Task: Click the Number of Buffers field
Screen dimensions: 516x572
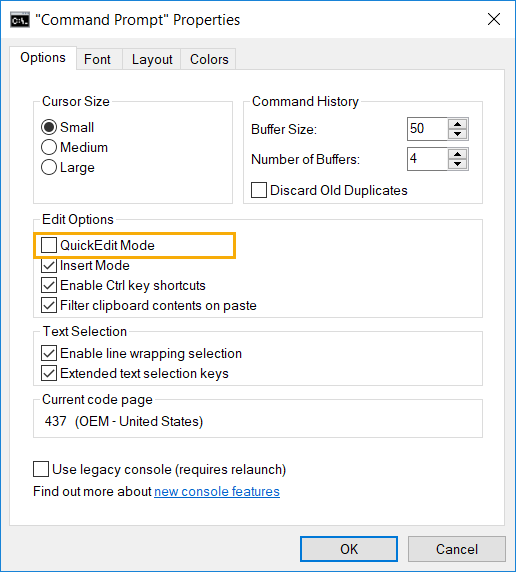Action: click(427, 159)
